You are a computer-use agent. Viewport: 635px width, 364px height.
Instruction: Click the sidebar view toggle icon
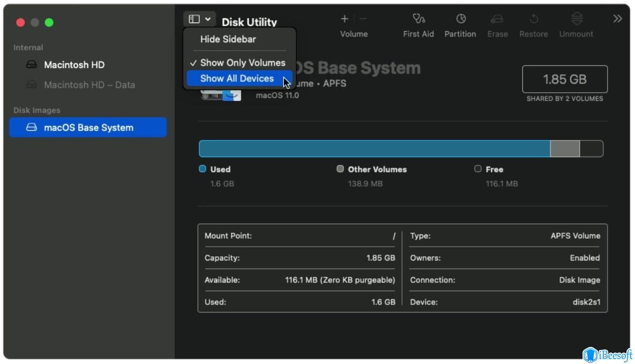(194, 19)
